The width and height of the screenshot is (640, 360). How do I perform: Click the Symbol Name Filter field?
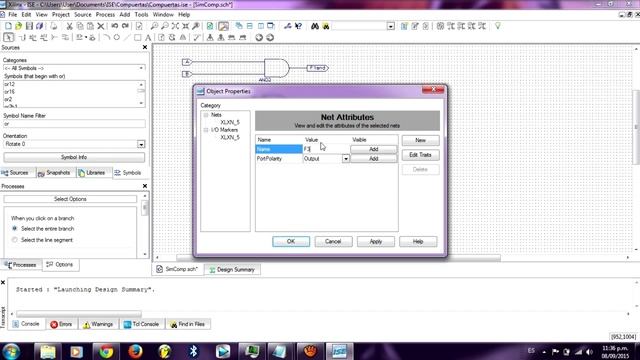tap(74, 124)
